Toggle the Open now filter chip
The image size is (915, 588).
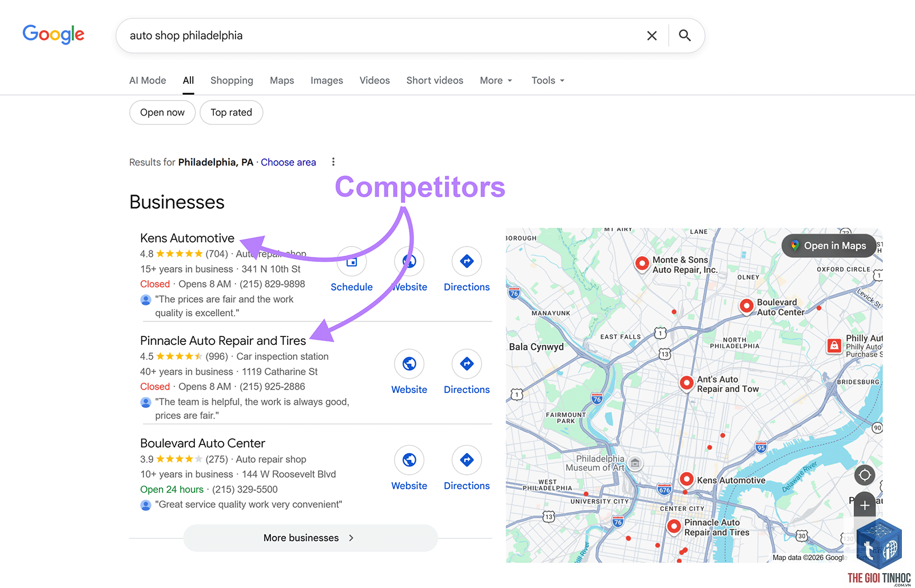[x=162, y=113]
